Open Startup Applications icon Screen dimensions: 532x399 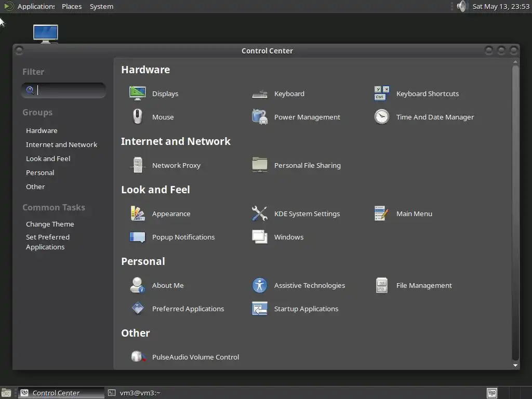pos(260,309)
